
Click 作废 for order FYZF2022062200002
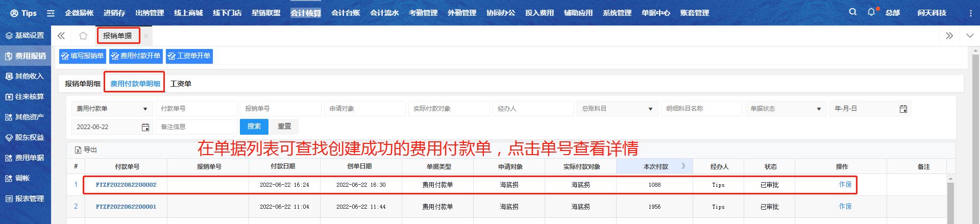point(845,185)
